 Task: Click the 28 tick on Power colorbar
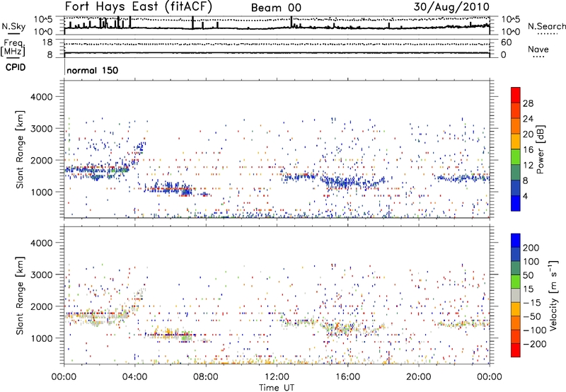pos(528,103)
